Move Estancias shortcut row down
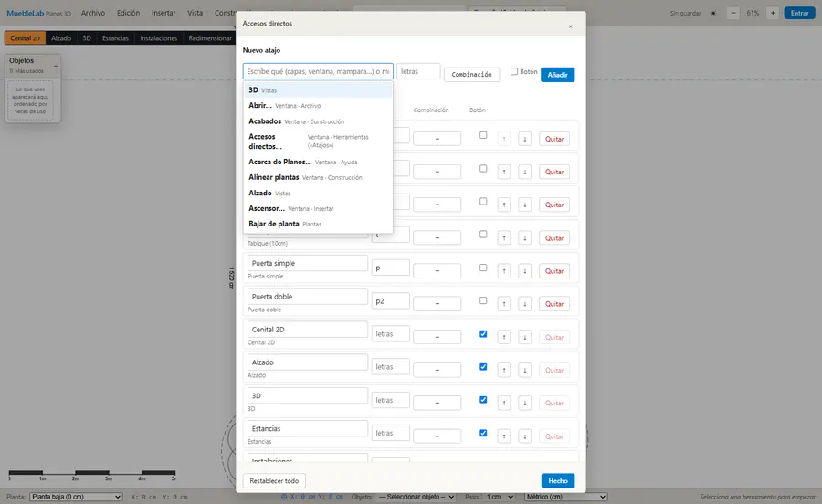Screen dimensions: 822x504 click(x=525, y=436)
